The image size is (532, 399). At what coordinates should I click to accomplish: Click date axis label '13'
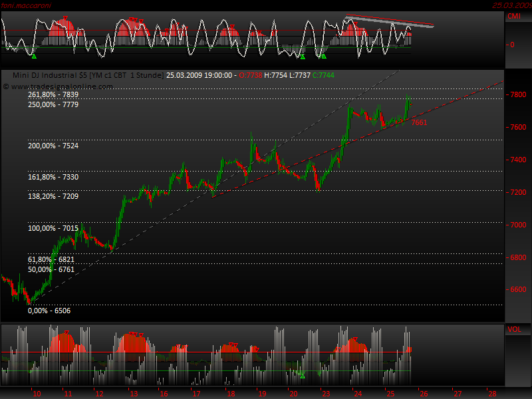tap(134, 394)
